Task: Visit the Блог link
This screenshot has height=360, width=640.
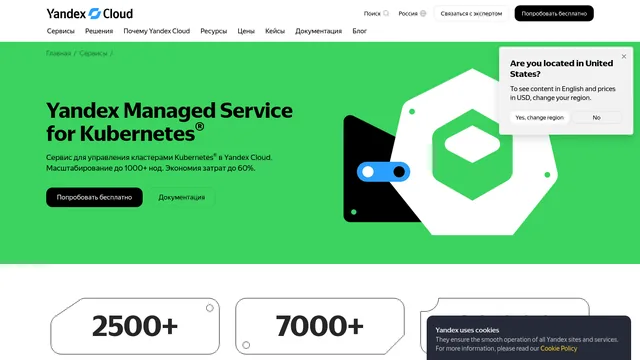Action: [360, 31]
